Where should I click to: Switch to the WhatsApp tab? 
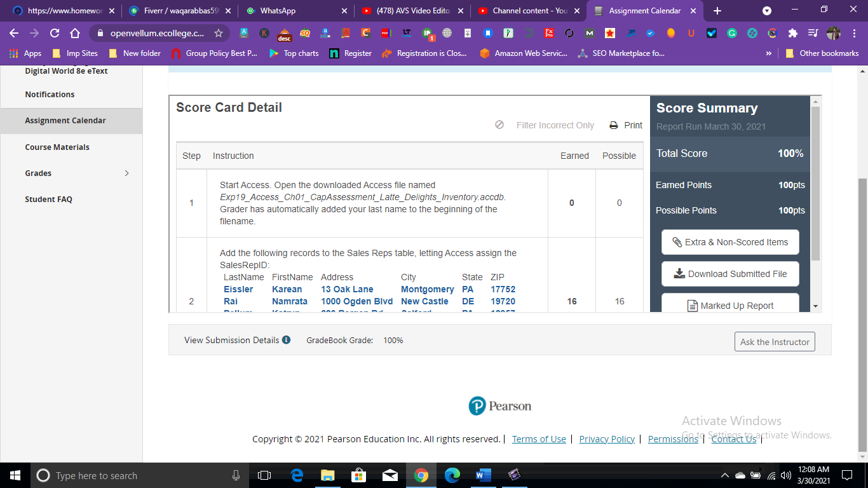pos(295,11)
